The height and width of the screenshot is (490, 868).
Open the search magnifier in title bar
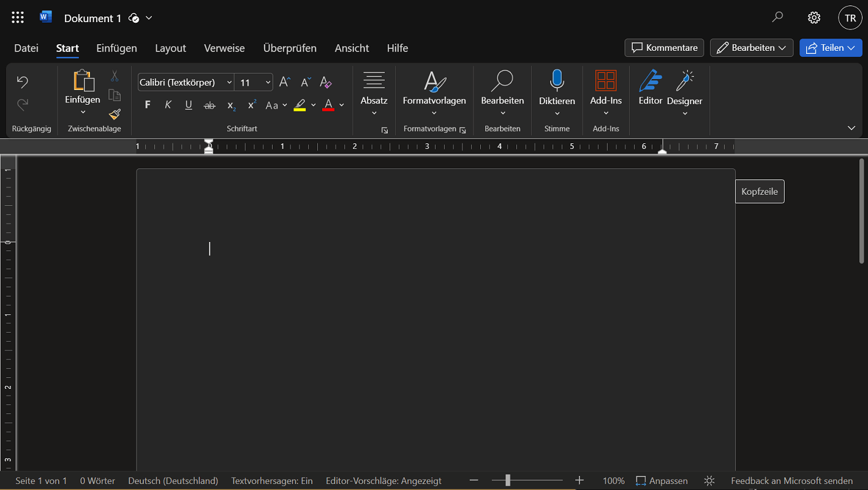[x=777, y=18]
